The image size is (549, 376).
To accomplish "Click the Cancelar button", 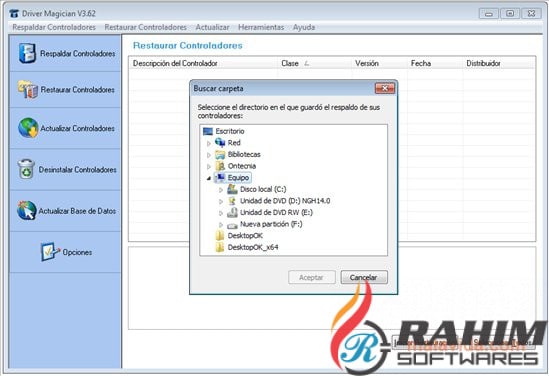I will pyautogui.click(x=364, y=277).
